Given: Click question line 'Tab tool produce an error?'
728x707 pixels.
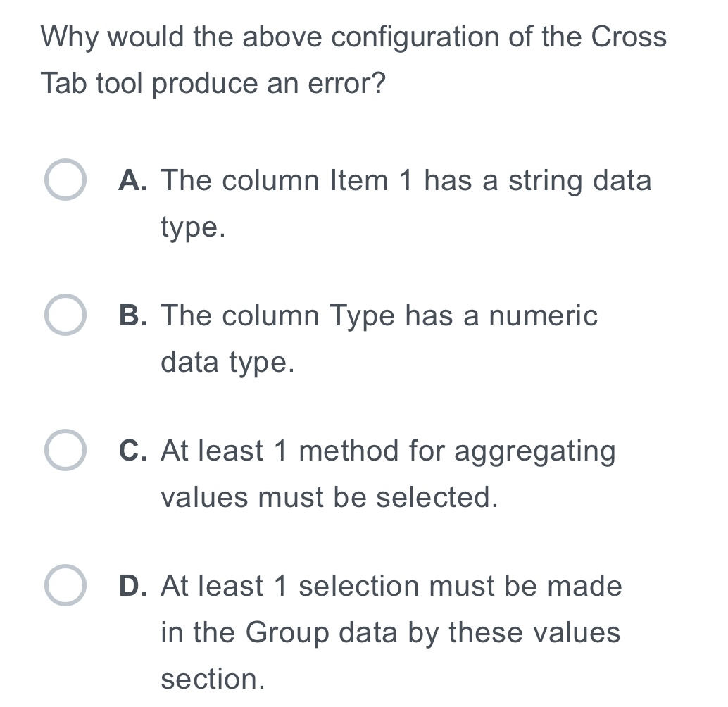Looking at the screenshot, I should pos(213,84).
